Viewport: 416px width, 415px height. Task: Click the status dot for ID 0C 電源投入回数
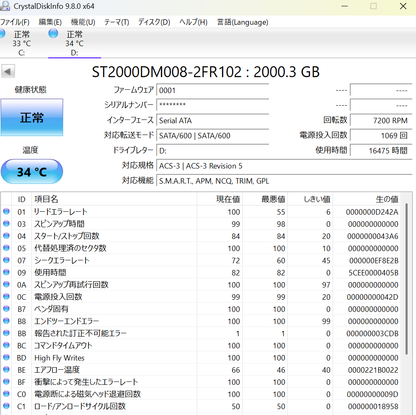[6, 297]
